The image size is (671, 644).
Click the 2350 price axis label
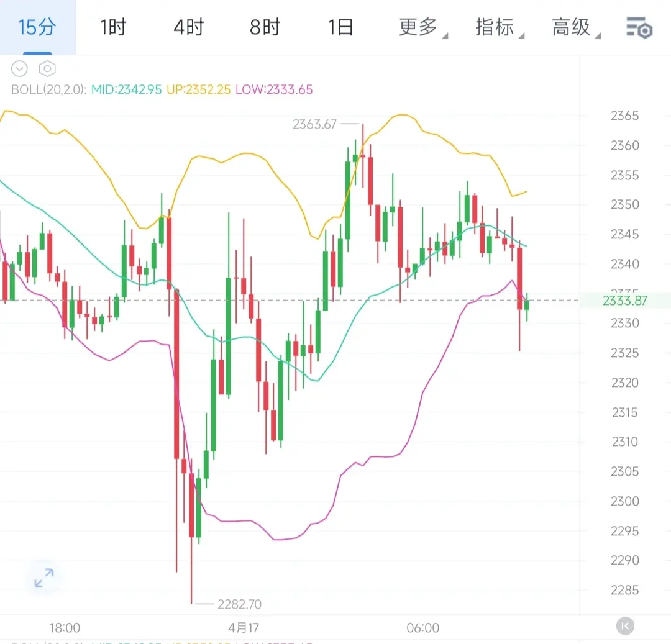pyautogui.click(x=625, y=204)
